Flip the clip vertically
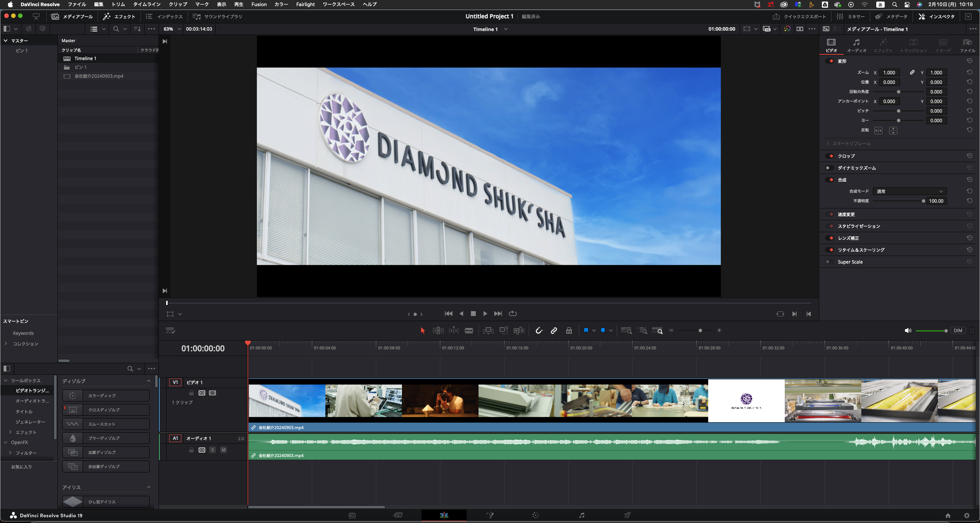The image size is (980, 523). point(893,131)
